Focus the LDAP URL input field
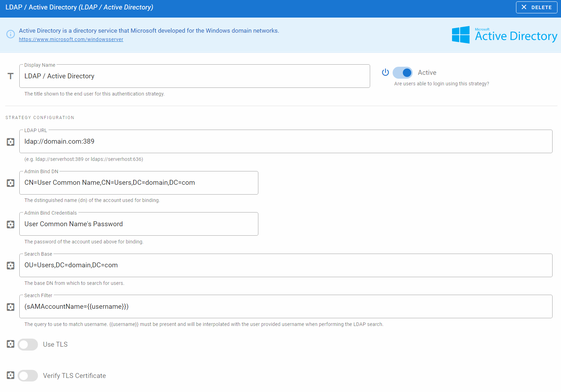The image size is (561, 392). click(286, 142)
